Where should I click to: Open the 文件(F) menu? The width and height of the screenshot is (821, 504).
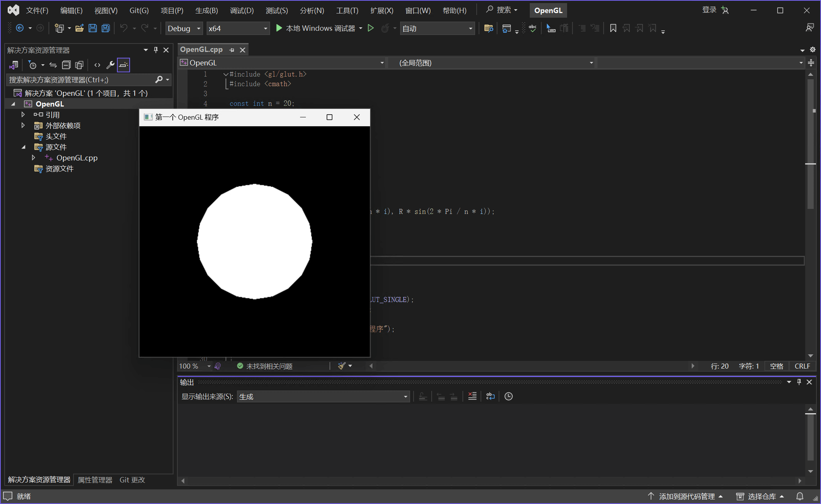click(37, 10)
